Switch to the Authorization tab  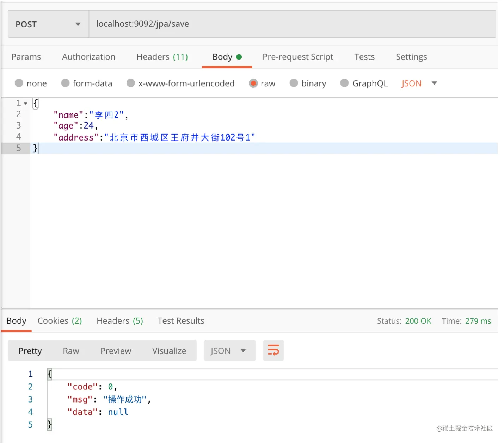click(88, 57)
